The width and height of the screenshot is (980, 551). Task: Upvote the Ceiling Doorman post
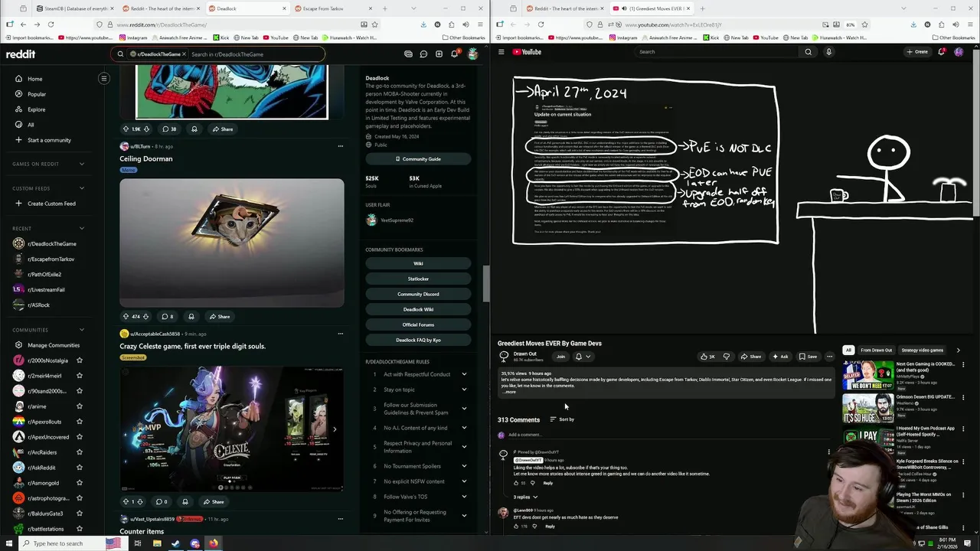tap(126, 316)
